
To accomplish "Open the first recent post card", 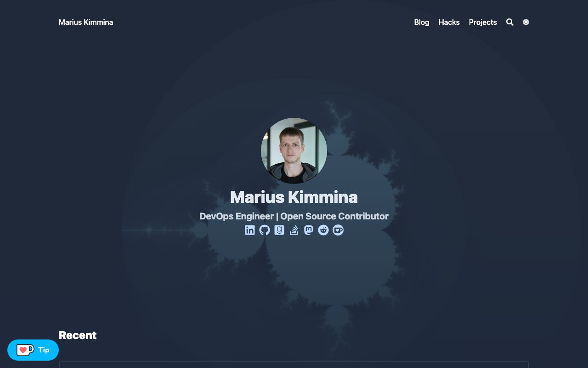I will (x=294, y=364).
